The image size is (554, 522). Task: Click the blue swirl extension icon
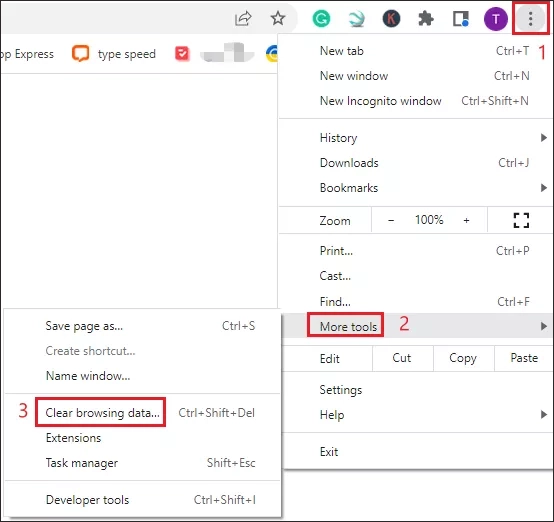click(356, 18)
